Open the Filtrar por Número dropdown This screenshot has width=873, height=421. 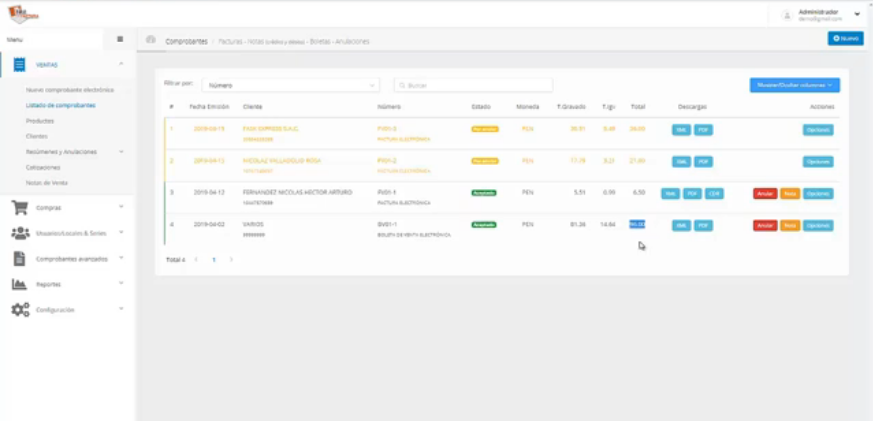tap(291, 85)
